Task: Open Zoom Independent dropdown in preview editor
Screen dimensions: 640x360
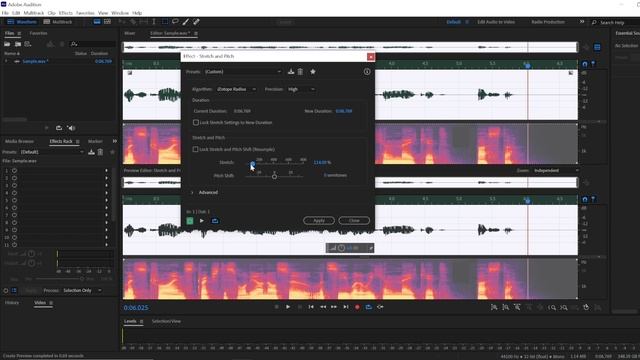Action: 556,170
